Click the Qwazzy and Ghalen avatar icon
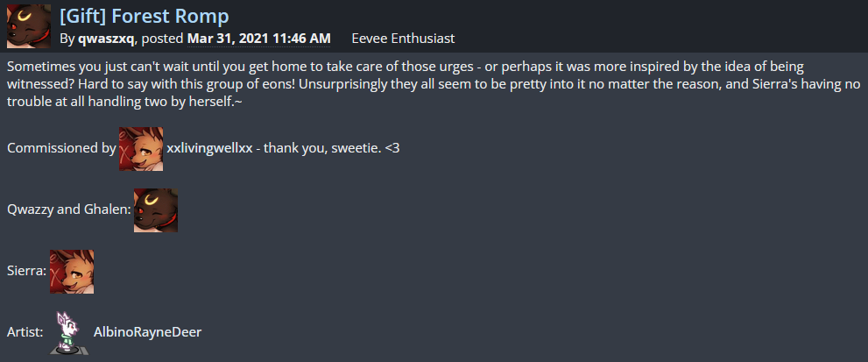The image size is (868, 362). 156,210
